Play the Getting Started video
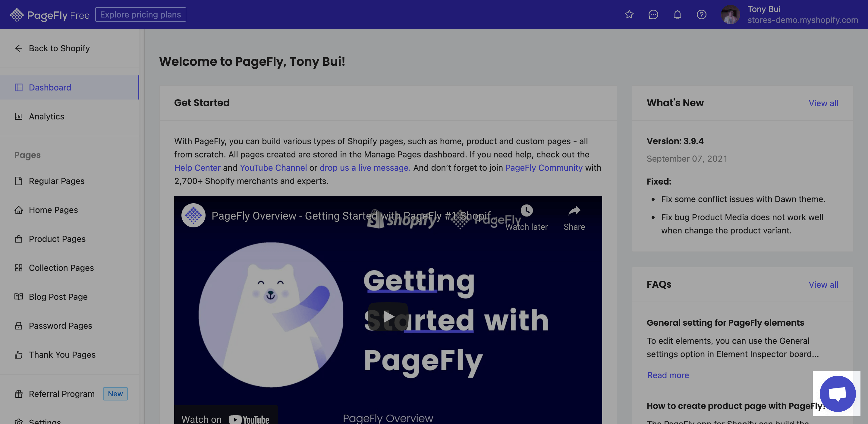This screenshot has height=424, width=868. coord(388,316)
